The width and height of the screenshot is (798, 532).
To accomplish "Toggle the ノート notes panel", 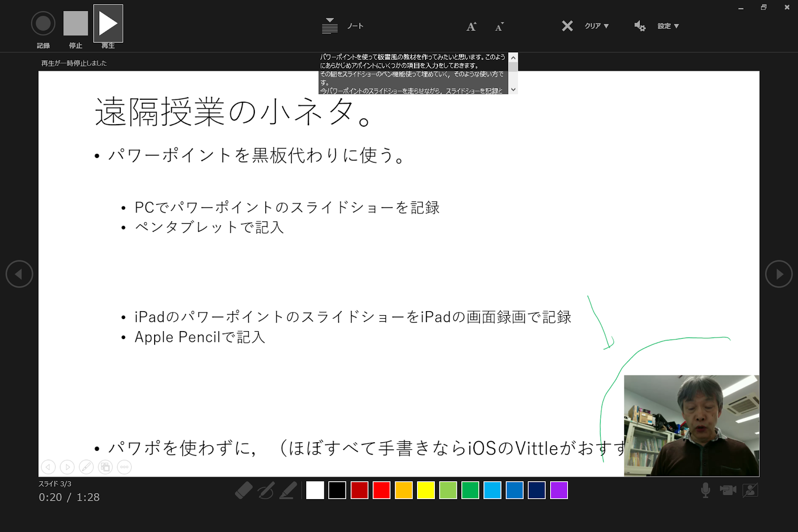I will [x=343, y=26].
